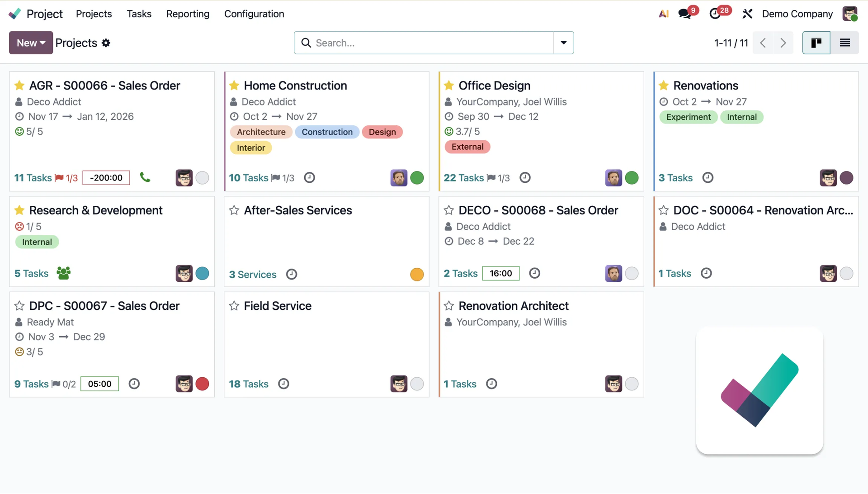Open activity clock on DPC - S00067 card
868x494 pixels.
coord(134,384)
